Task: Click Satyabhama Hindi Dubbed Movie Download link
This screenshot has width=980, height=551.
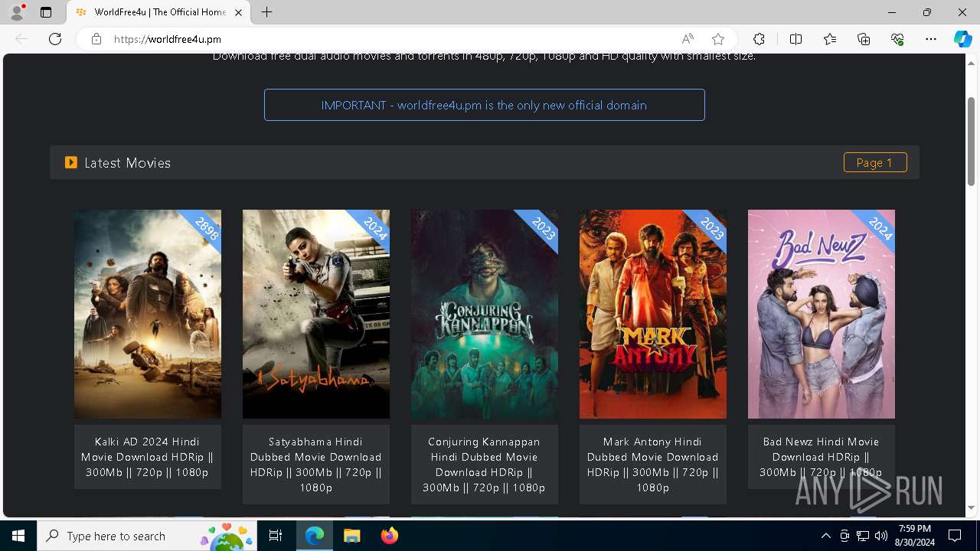Action: point(316,465)
